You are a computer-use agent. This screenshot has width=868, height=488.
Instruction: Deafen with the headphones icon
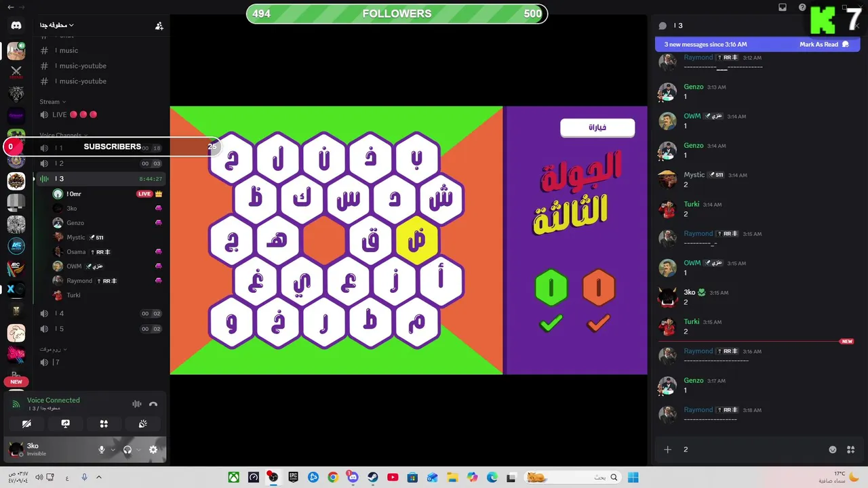coord(127,449)
